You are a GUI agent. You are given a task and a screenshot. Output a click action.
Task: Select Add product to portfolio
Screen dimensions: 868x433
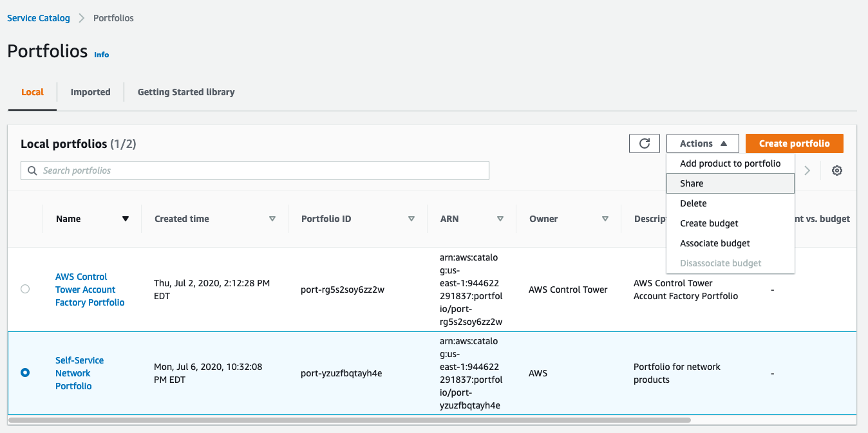[x=730, y=163]
